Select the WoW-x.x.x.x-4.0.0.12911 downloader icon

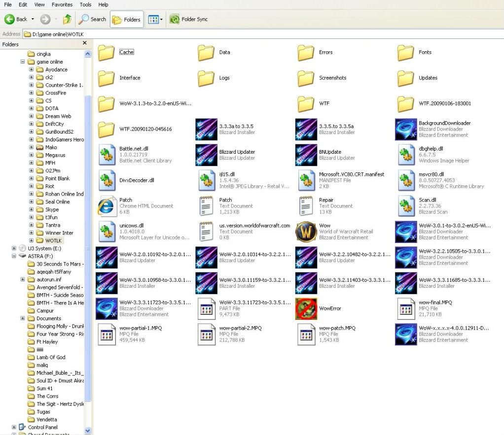point(406,334)
